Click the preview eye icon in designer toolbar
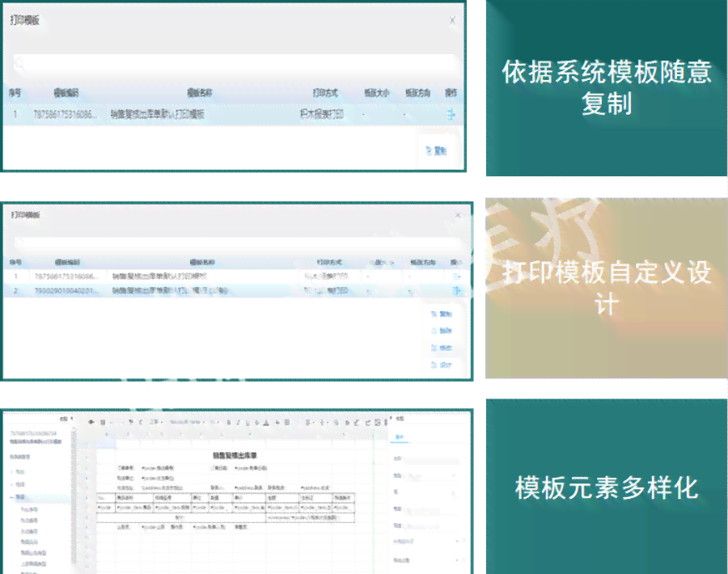Image resolution: width=728 pixels, height=574 pixels. click(x=91, y=422)
